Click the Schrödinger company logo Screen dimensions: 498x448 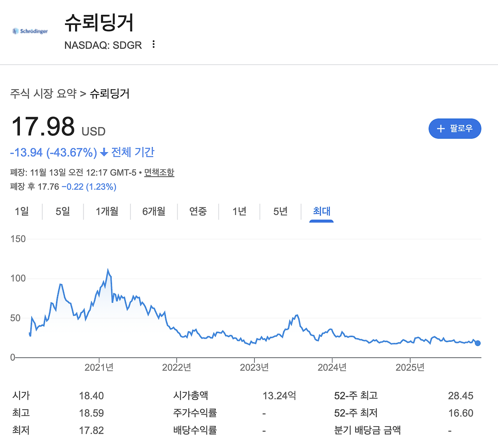pyautogui.click(x=30, y=31)
